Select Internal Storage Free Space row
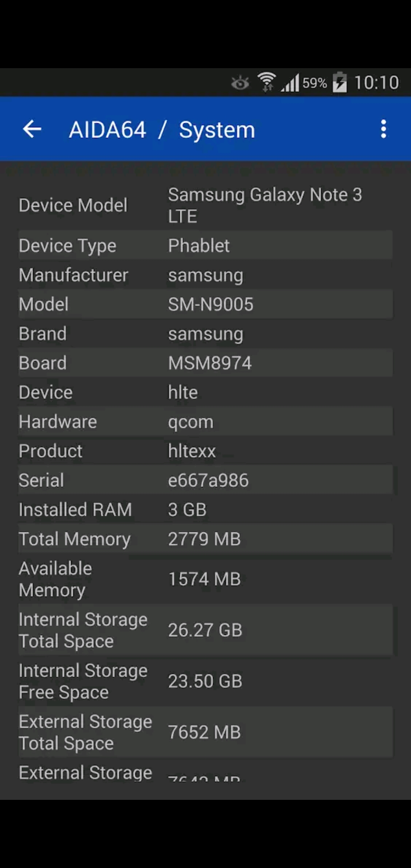411x868 pixels. pos(205,681)
